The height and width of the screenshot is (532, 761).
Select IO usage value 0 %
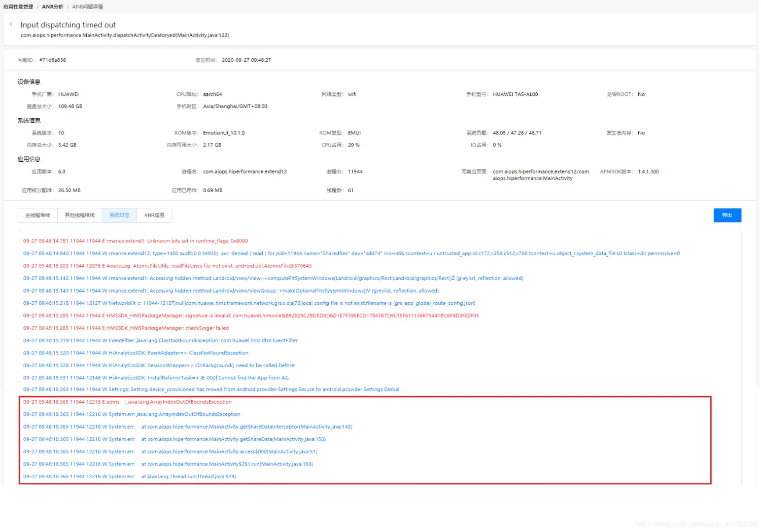coord(497,145)
